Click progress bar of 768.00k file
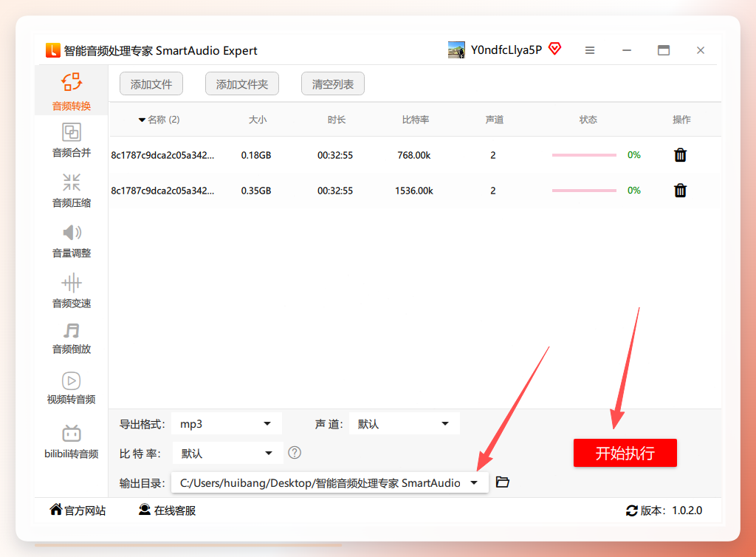The height and width of the screenshot is (557, 756). 585,155
